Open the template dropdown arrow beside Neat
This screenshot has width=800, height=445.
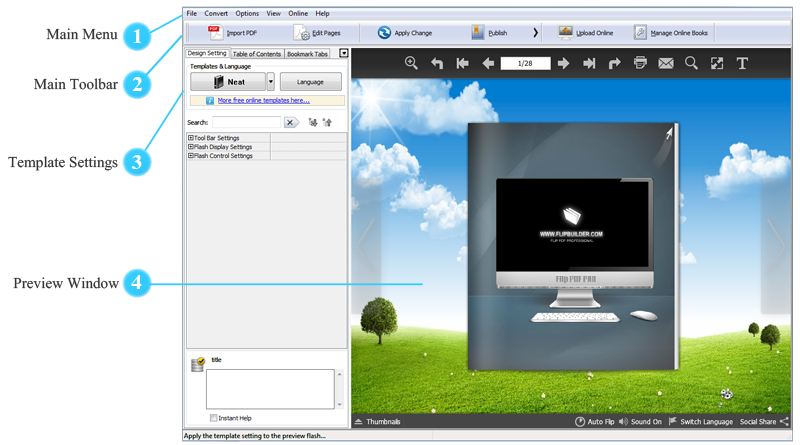point(270,82)
